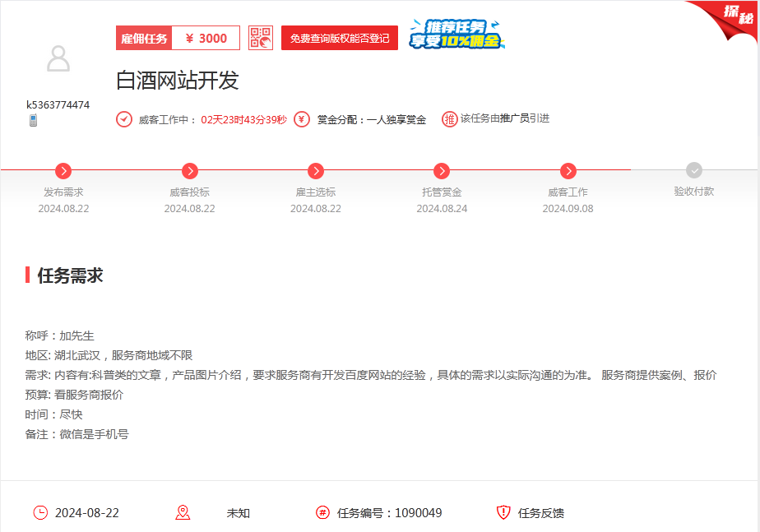Select the grey 验收付款 step marker
This screenshot has height=532, width=760.
pos(694,171)
